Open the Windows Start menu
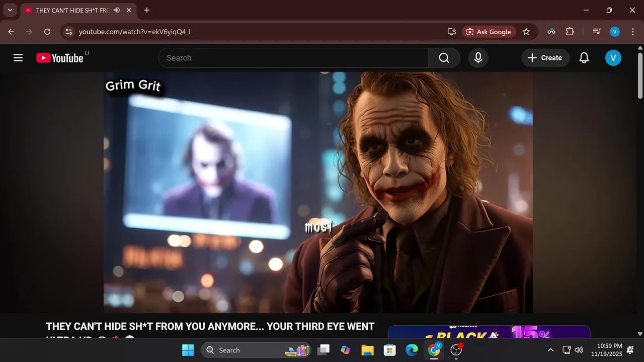This screenshot has width=644, height=362. pyautogui.click(x=188, y=350)
